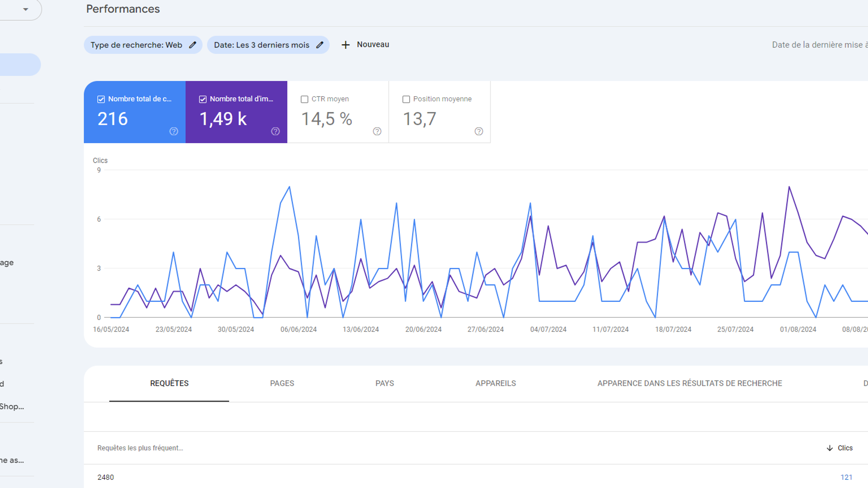Click the sort arrow beside Clics column
The width and height of the screenshot is (868, 488).
coord(829,448)
